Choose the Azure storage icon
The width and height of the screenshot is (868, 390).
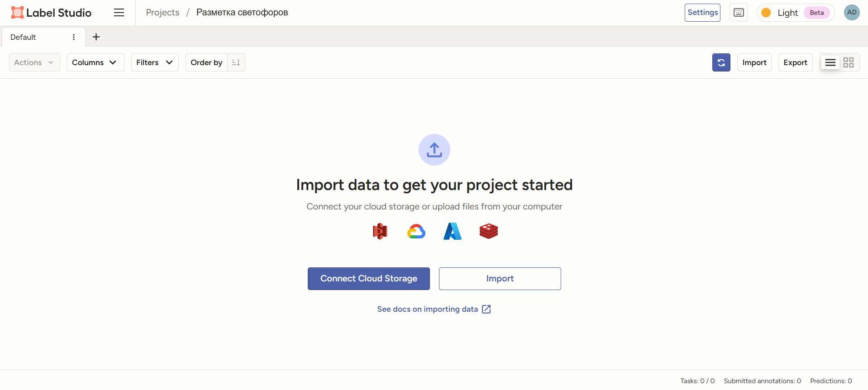pyautogui.click(x=452, y=231)
